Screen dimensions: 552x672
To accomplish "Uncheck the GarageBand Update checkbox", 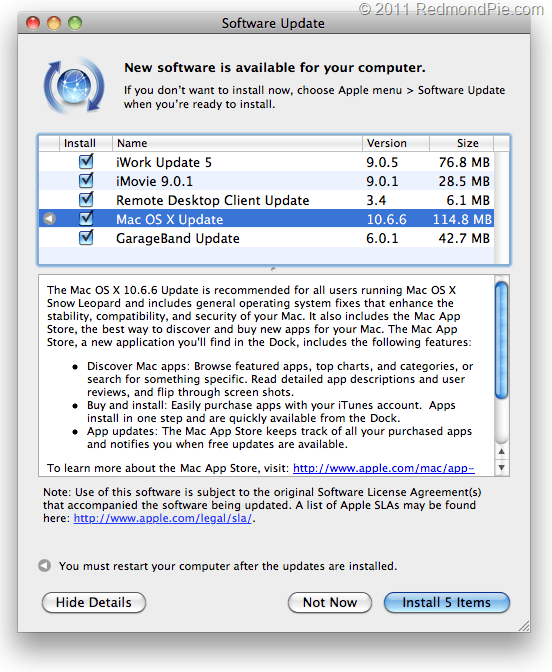I will point(86,237).
